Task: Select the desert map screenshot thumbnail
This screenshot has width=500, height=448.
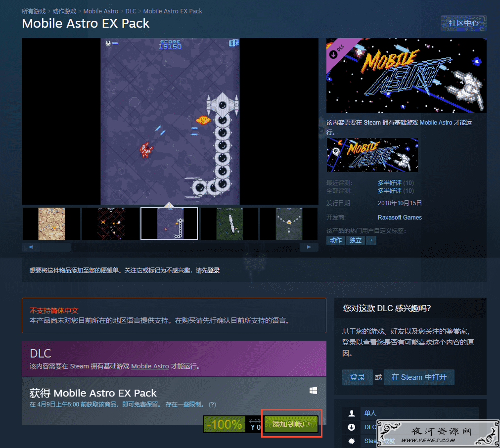Action: (51, 224)
